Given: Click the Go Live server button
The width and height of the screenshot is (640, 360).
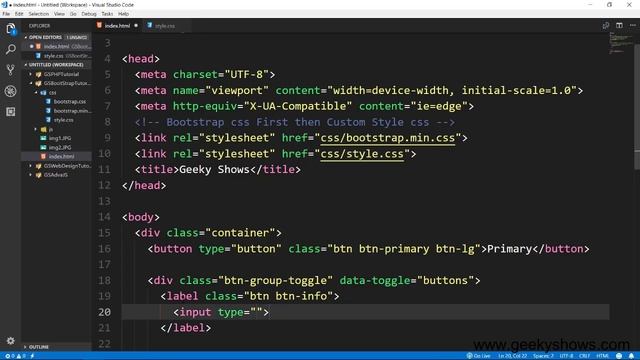Looking at the screenshot, I should (x=478, y=356).
